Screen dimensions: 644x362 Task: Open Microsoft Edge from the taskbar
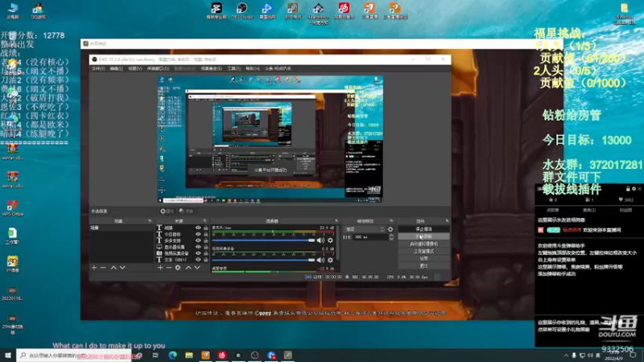[172, 355]
